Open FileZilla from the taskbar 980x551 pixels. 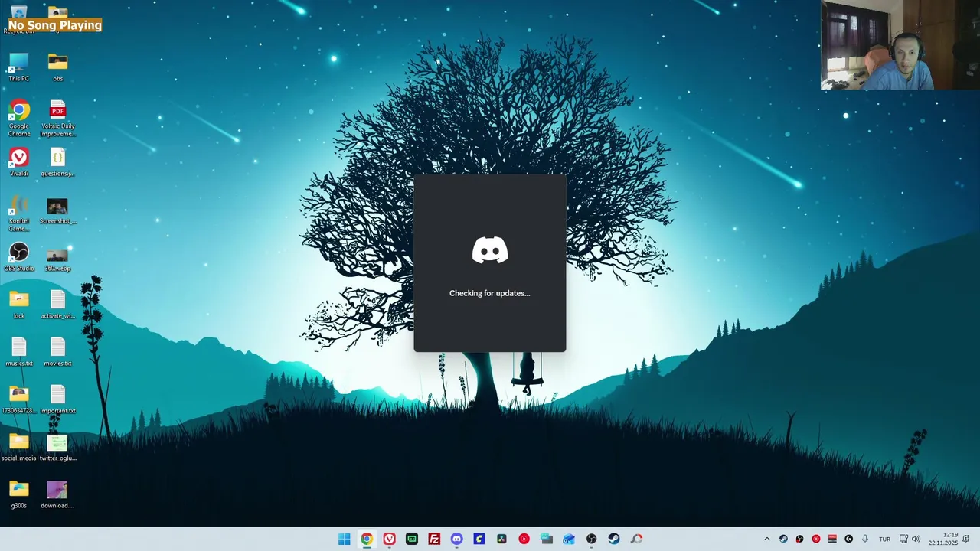[434, 539]
